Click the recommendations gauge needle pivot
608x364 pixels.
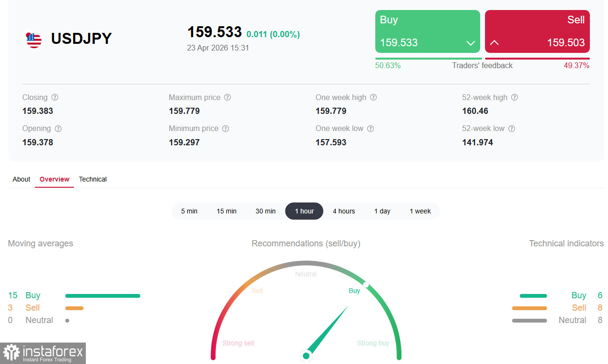306,355
